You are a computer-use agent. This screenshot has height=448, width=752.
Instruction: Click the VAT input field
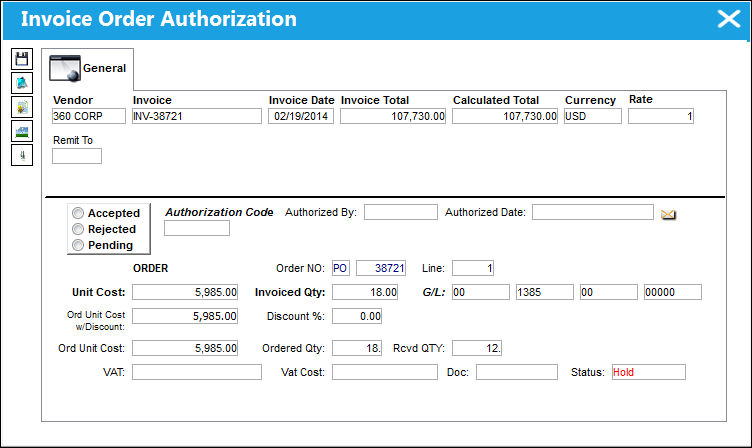(197, 372)
